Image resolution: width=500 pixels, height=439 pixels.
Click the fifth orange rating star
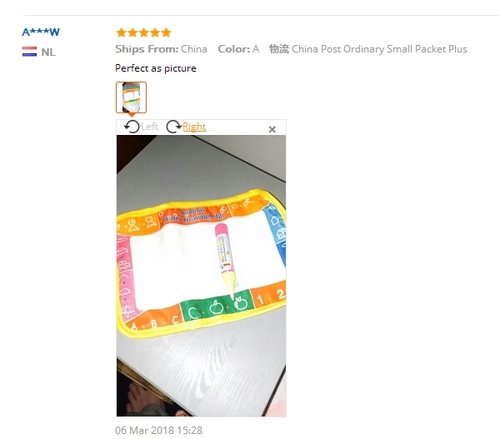point(166,32)
